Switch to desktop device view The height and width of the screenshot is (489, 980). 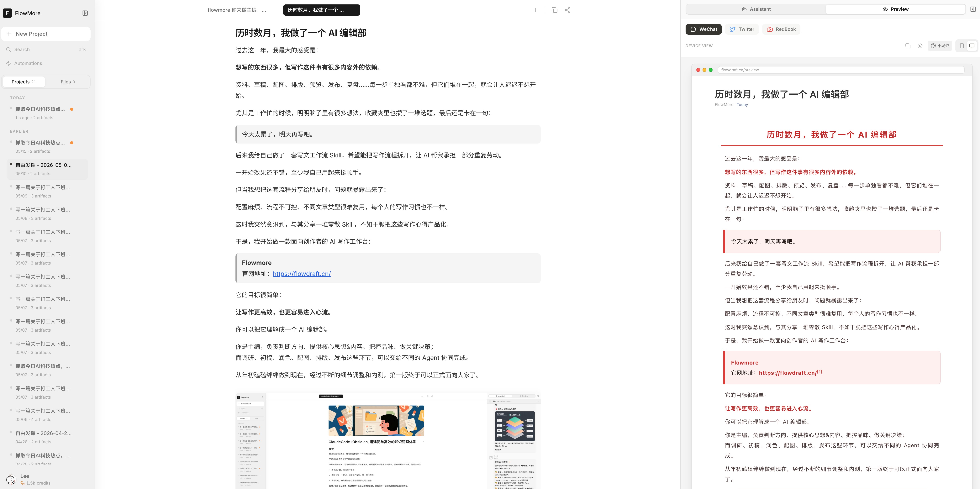pyautogui.click(x=972, y=46)
